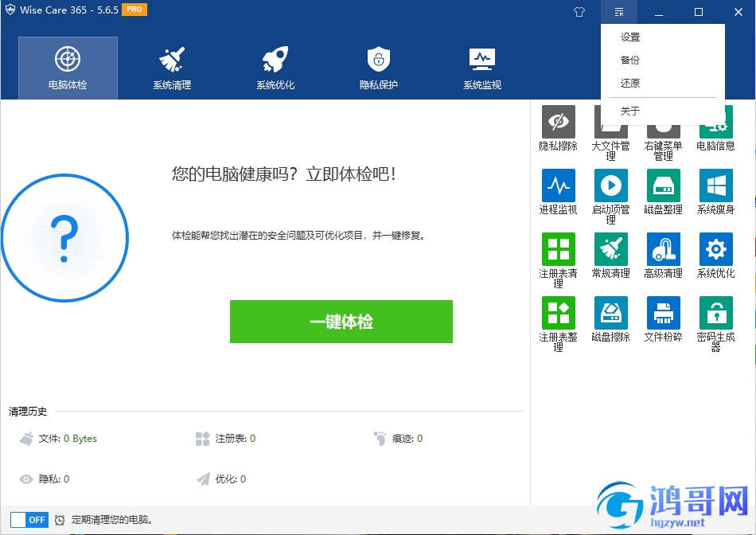Click the Wise Care 365 shield logo
Image resolution: width=756 pixels, height=535 pixels.
[x=10, y=10]
